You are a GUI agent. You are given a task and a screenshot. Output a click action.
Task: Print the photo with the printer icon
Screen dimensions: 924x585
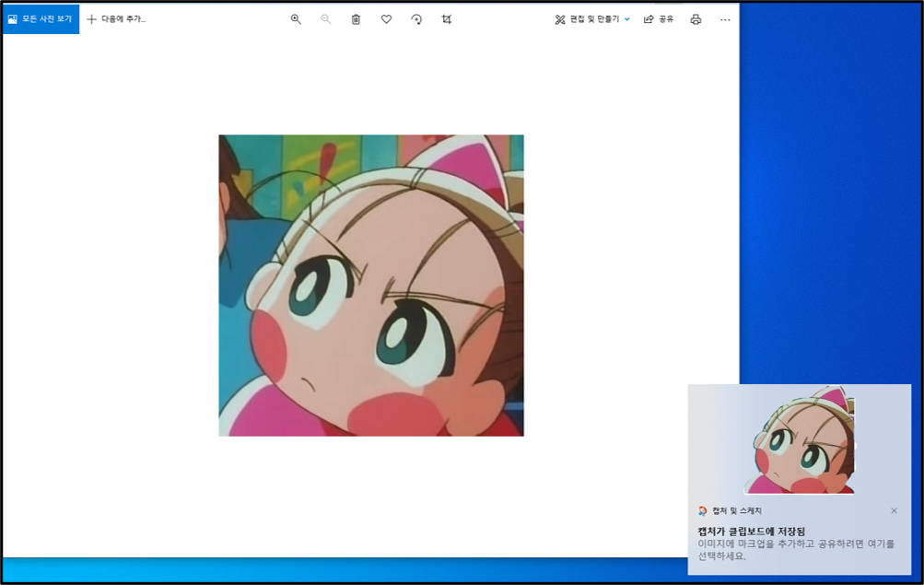pyautogui.click(x=696, y=19)
